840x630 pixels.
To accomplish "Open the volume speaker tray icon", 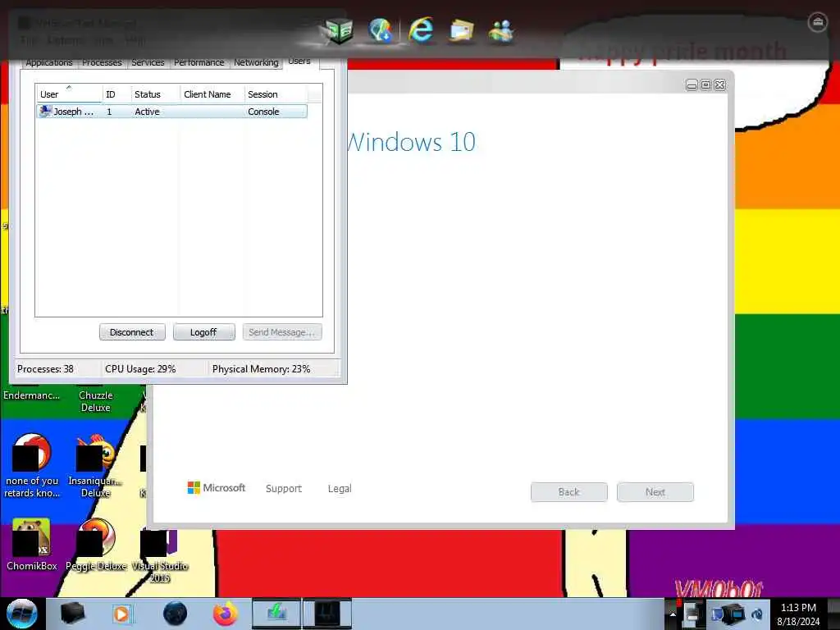I will coord(757,614).
